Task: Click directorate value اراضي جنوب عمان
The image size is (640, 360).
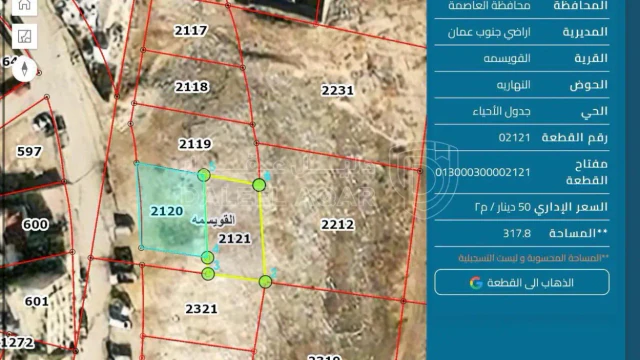Action: click(x=489, y=32)
